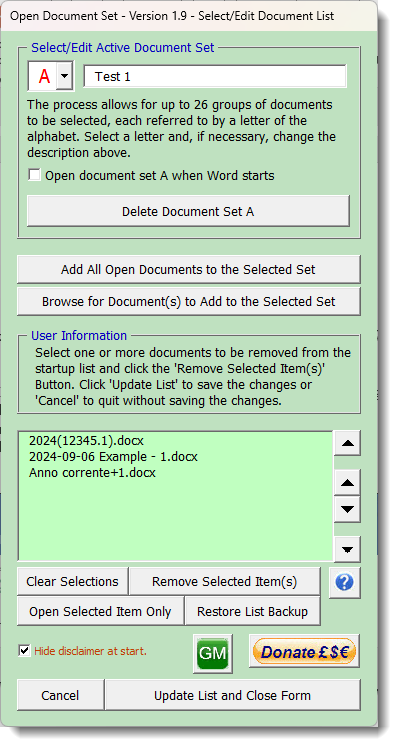Move selected item up one position
Screen dimensions: 399x748
click(x=347, y=483)
